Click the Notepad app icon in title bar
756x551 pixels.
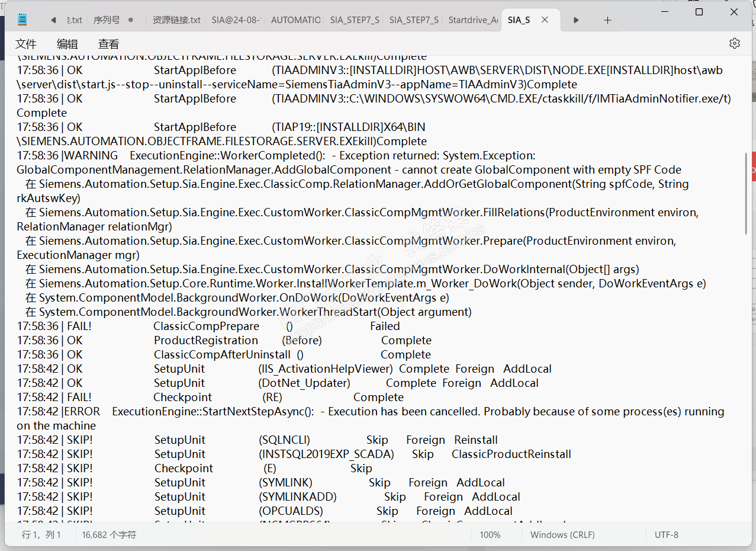click(x=22, y=20)
